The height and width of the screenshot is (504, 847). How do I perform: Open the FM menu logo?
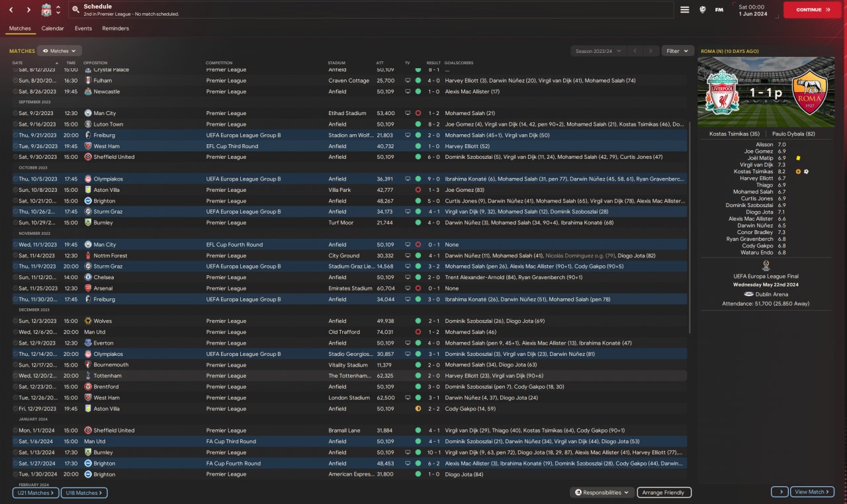pos(719,10)
